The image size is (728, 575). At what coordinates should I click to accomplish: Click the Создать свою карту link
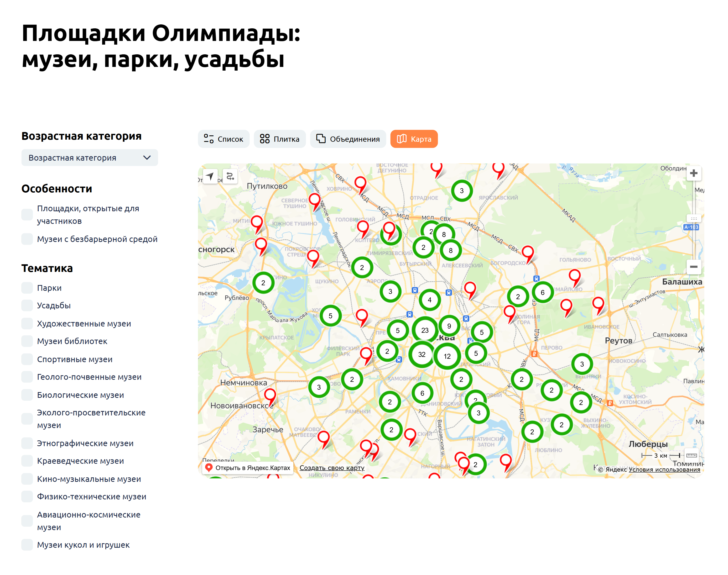tap(332, 468)
